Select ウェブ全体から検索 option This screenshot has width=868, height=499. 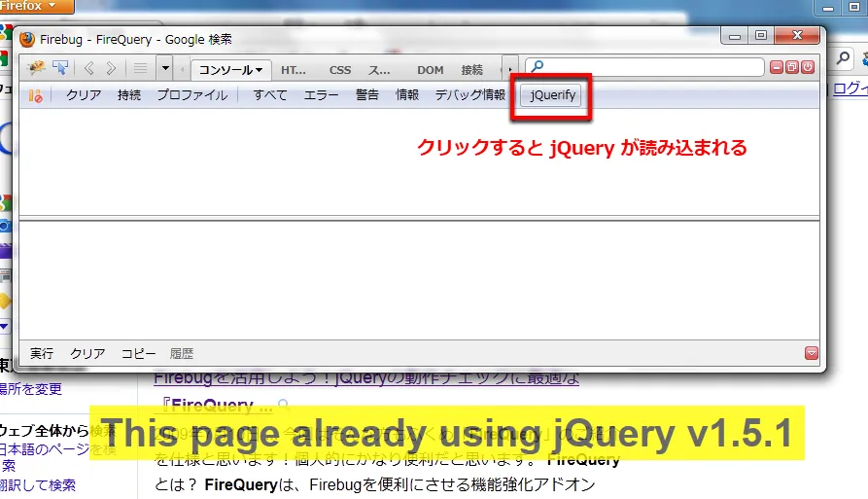pyautogui.click(x=57, y=430)
